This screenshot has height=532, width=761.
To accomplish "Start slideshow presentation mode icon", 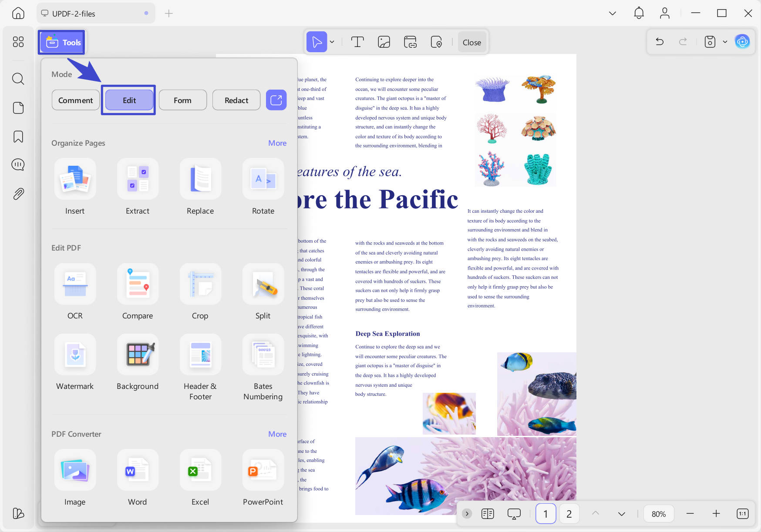I will [514, 514].
